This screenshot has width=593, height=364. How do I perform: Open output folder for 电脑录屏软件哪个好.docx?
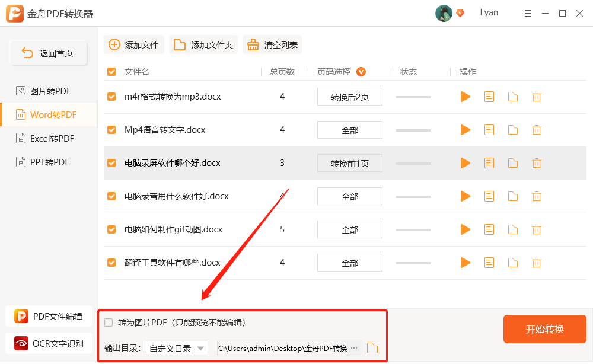pos(513,163)
